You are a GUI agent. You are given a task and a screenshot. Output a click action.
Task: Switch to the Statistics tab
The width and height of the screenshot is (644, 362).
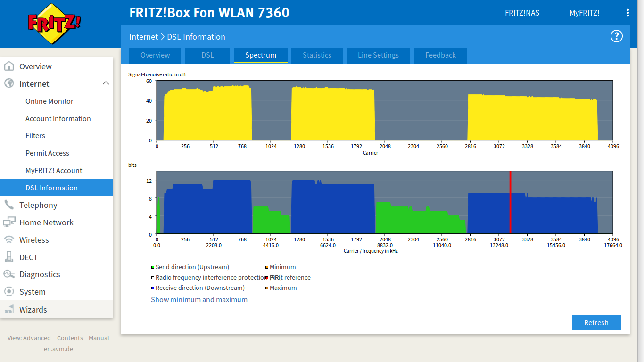pos(317,55)
